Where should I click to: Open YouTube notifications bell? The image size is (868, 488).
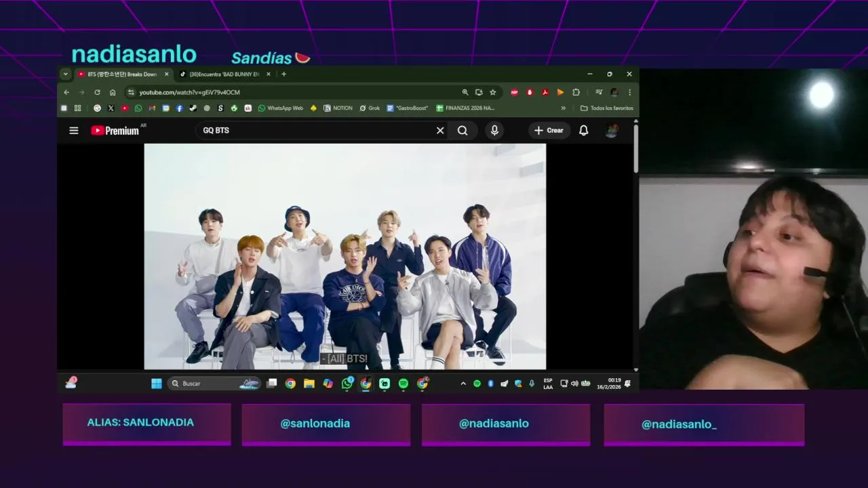click(x=583, y=130)
